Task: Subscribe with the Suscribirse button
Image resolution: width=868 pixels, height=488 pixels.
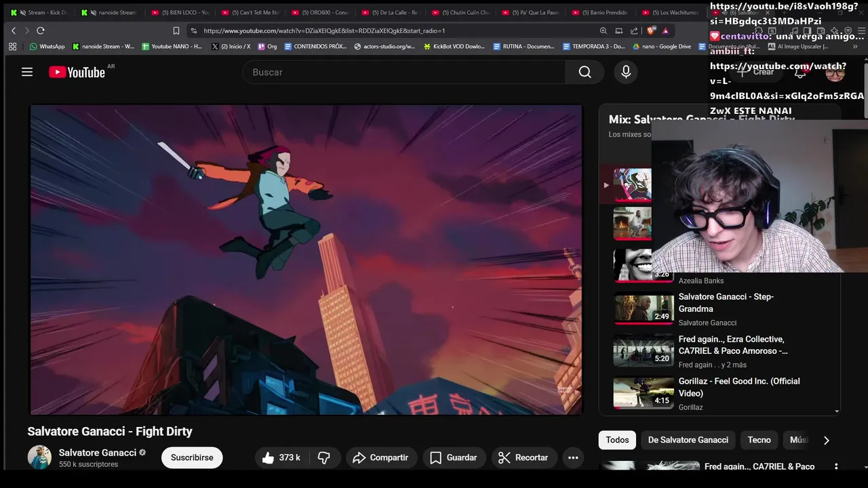Action: pyautogui.click(x=192, y=457)
